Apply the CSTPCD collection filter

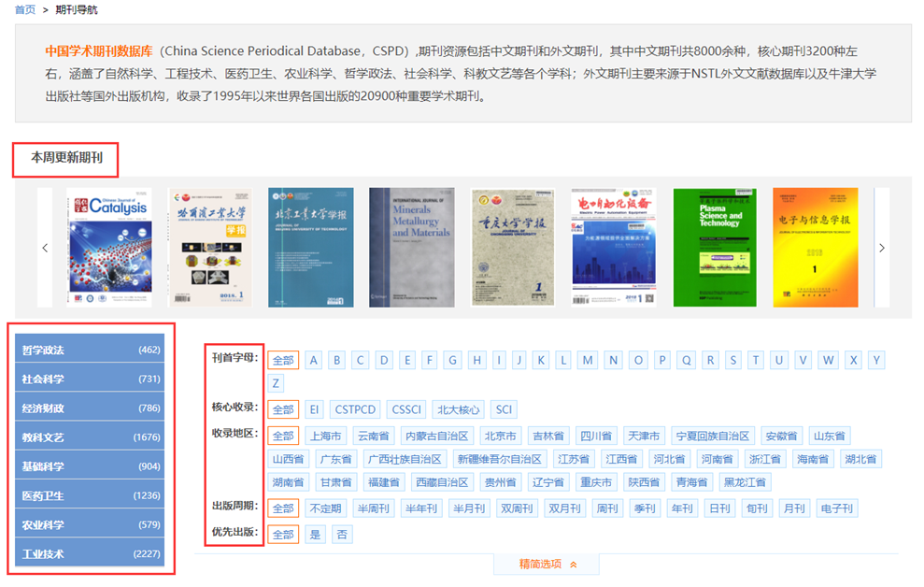[356, 409]
